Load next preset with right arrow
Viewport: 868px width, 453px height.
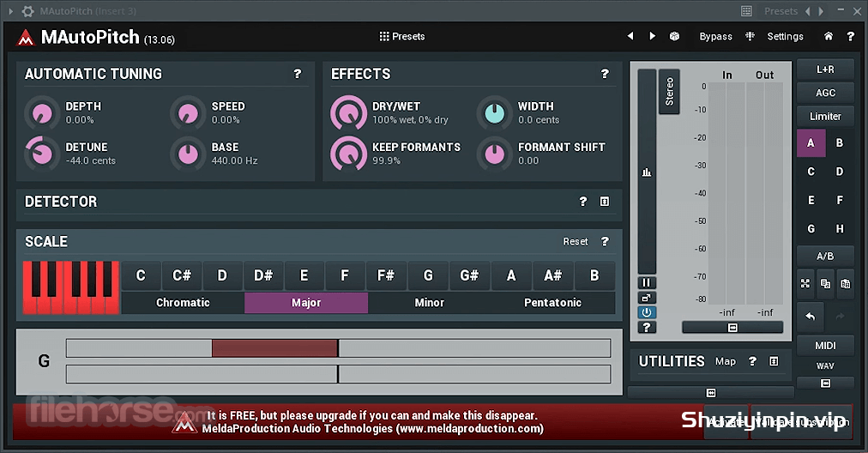tap(652, 36)
